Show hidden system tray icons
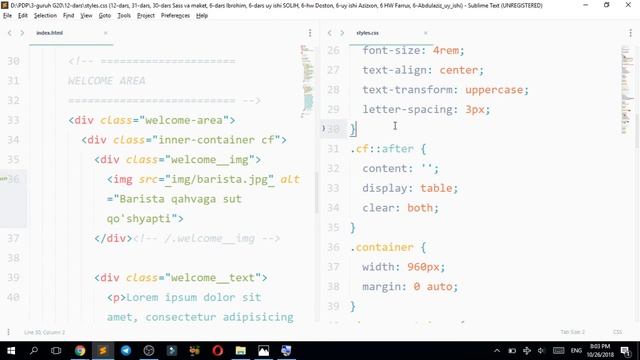 pos(497,351)
